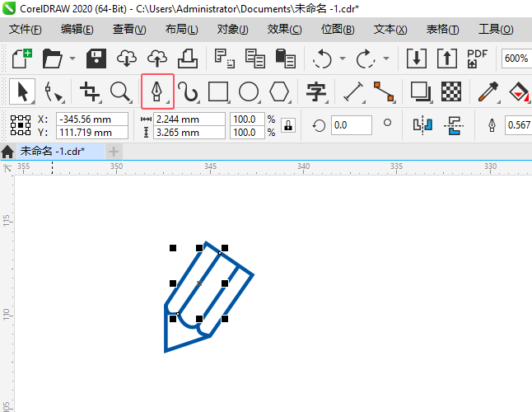Click the ruler origin corner icon
This screenshot has width=532, height=412.
7,167
